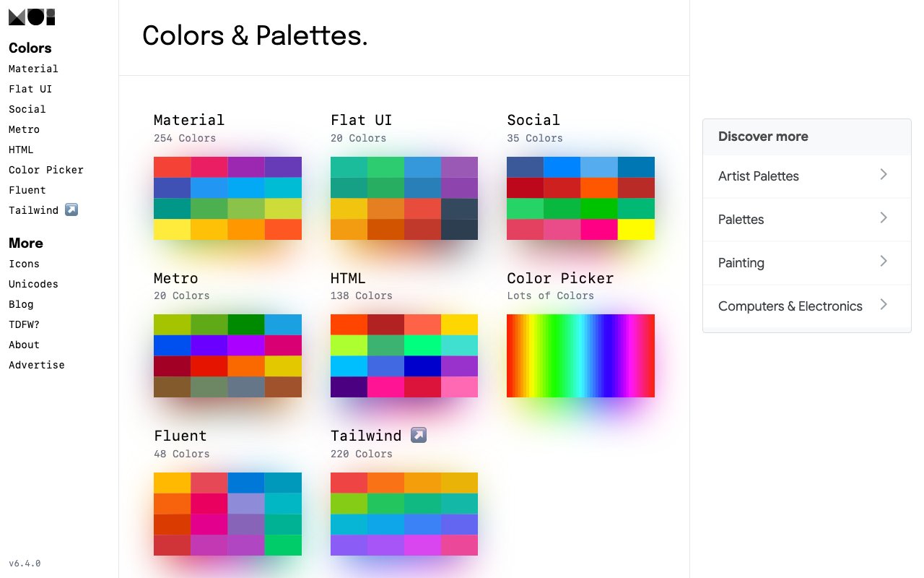
Task: Open Painting in Discover more
Action: pos(806,263)
